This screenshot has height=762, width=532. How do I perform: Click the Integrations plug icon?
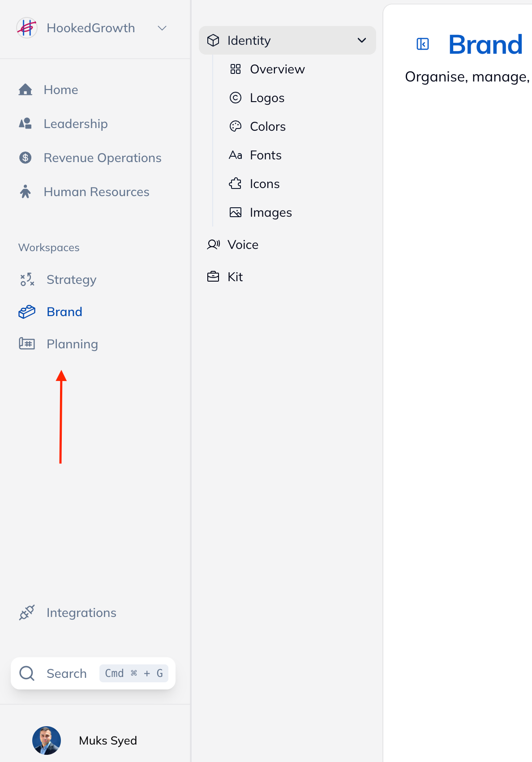click(x=27, y=612)
